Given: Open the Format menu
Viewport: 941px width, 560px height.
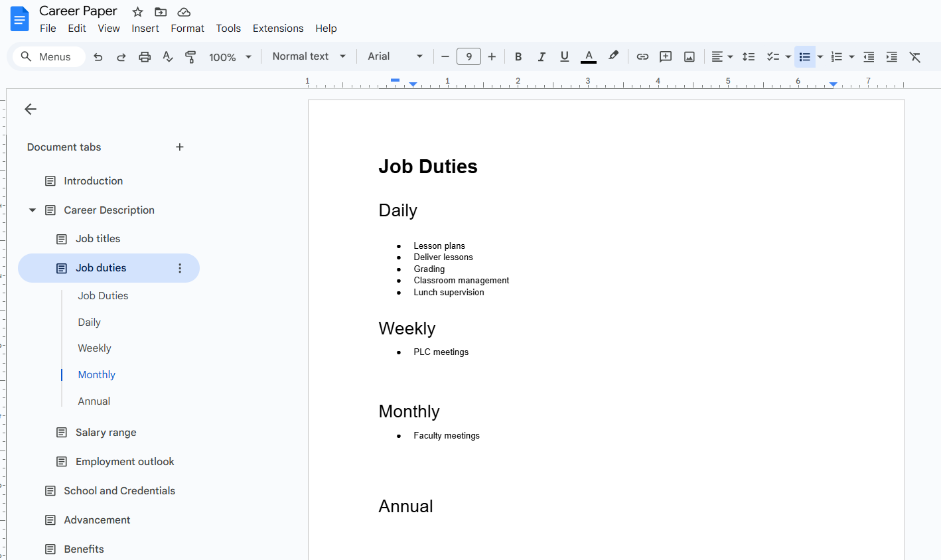Looking at the screenshot, I should [187, 29].
